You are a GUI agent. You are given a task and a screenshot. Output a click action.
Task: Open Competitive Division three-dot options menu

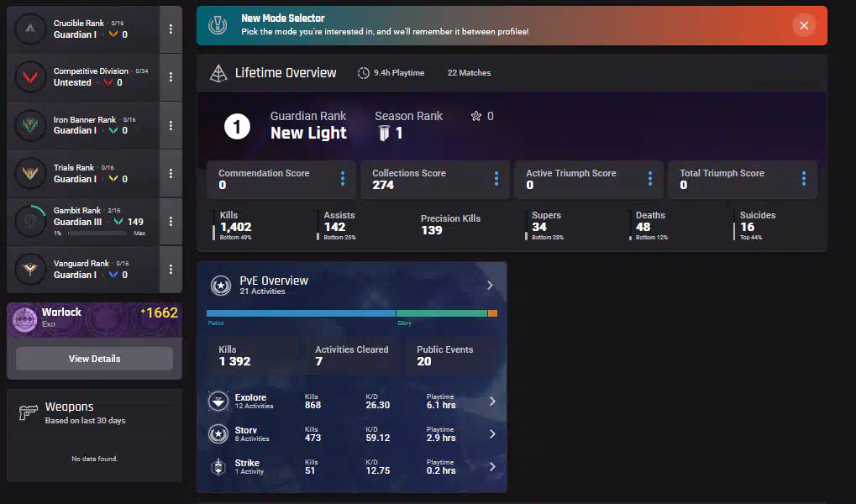171,77
